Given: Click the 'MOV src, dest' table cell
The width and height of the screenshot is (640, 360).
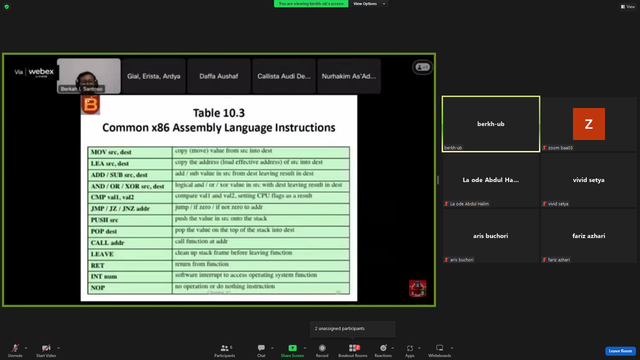Looking at the screenshot, I should point(130,152).
